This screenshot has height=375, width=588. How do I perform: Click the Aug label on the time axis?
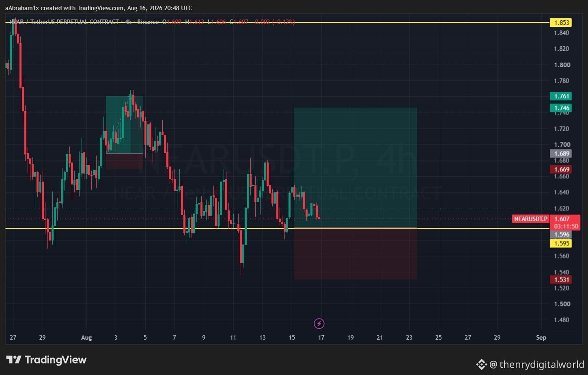click(x=86, y=338)
